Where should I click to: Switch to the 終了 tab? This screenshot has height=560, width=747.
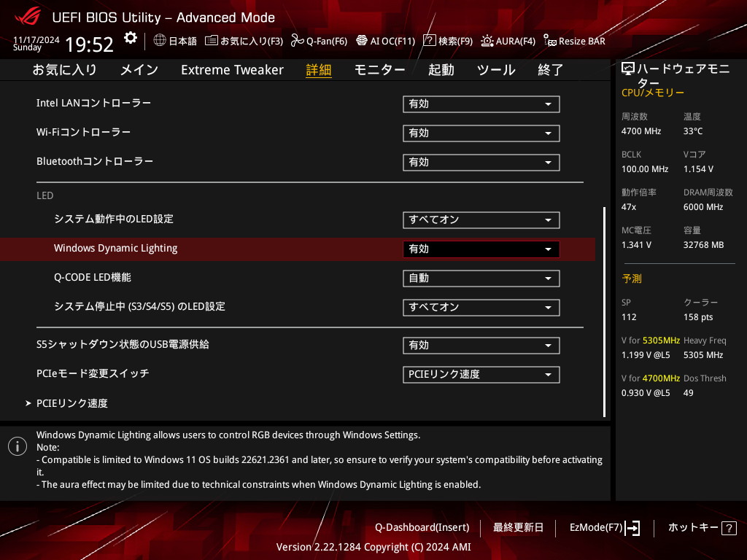(551, 70)
